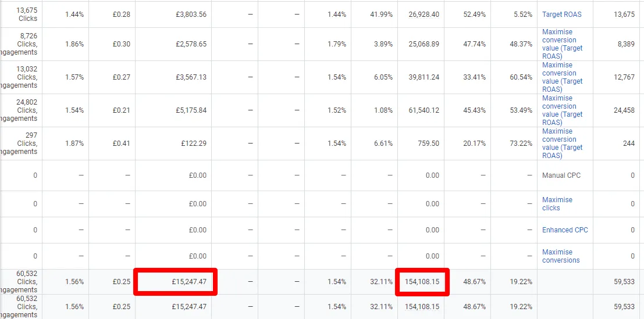Image resolution: width=644 pixels, height=319 pixels.
Task: Open the Enhanced CPC bid strategy link
Action: click(565, 230)
